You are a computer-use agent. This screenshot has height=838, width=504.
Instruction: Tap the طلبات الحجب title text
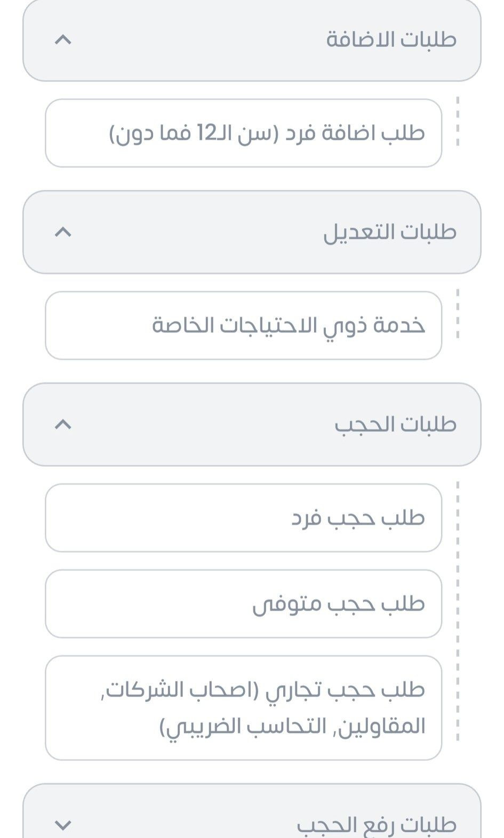click(x=395, y=425)
